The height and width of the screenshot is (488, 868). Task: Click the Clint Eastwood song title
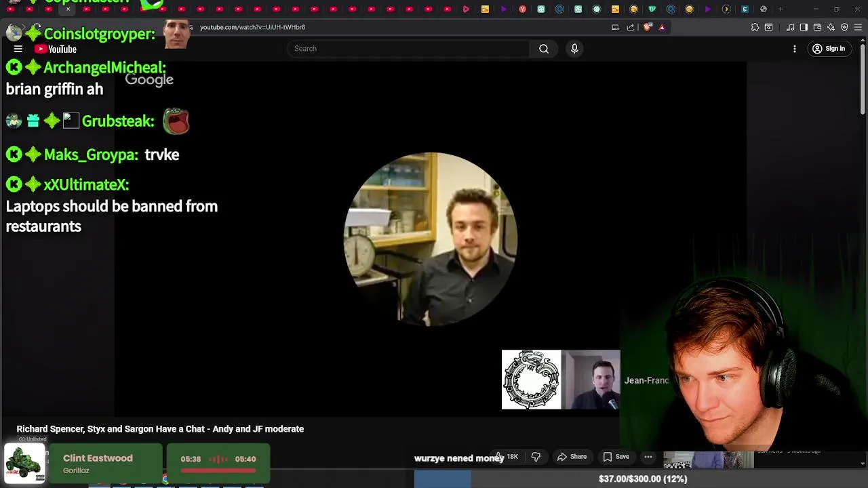click(x=98, y=458)
